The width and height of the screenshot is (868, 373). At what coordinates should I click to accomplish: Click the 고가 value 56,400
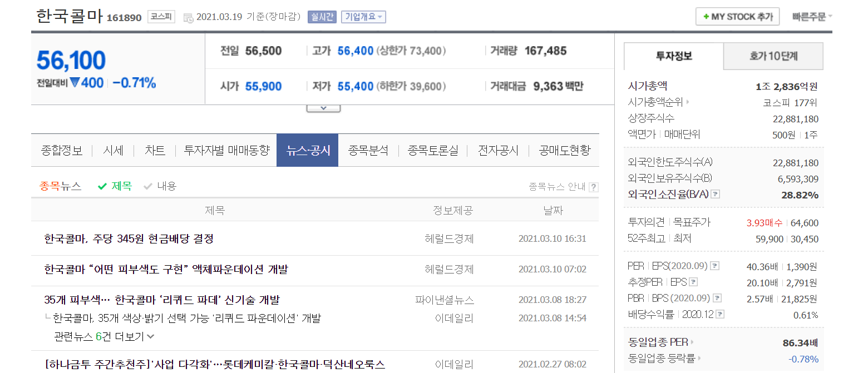tap(356, 51)
